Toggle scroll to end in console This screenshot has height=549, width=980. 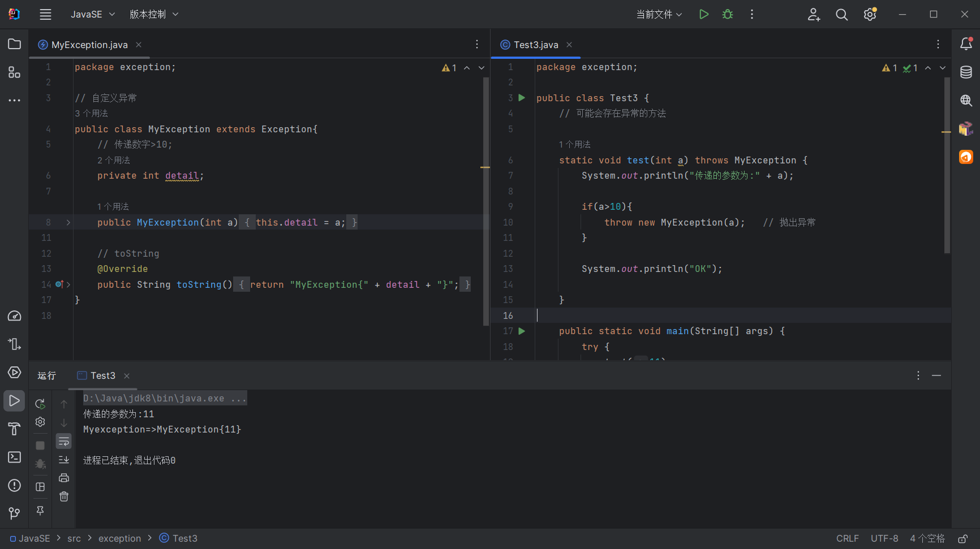(x=64, y=460)
